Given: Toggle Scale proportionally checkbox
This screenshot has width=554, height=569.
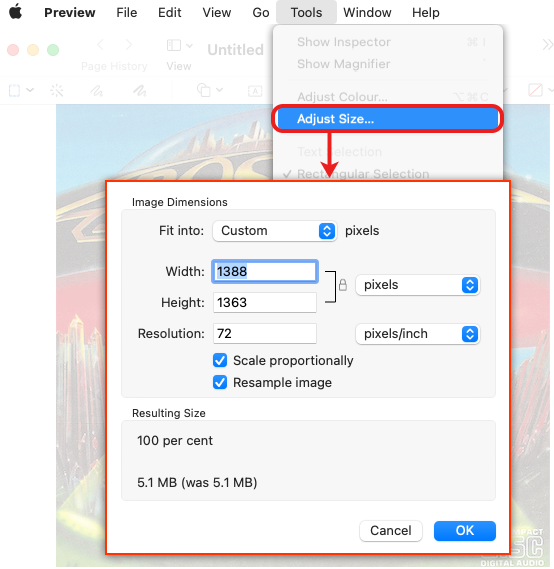Looking at the screenshot, I should point(220,360).
